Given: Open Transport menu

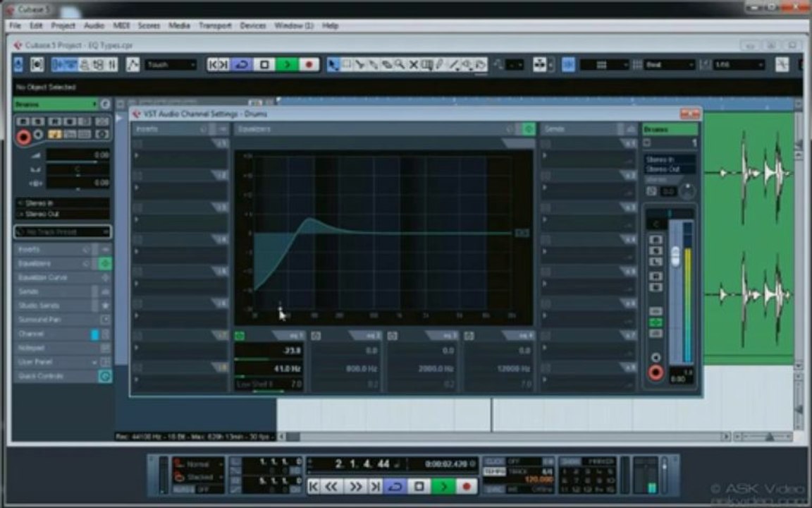Looking at the screenshot, I should click(215, 25).
